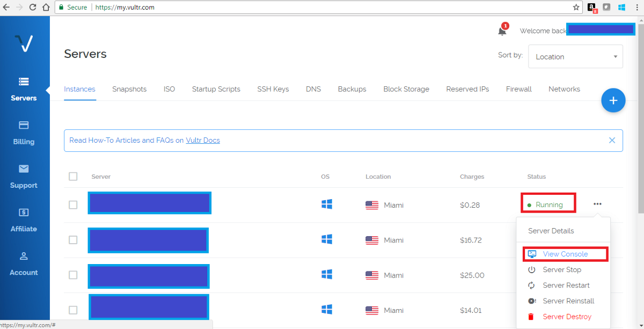Check the box for $14.01 server
This screenshot has height=329, width=644.
(73, 310)
